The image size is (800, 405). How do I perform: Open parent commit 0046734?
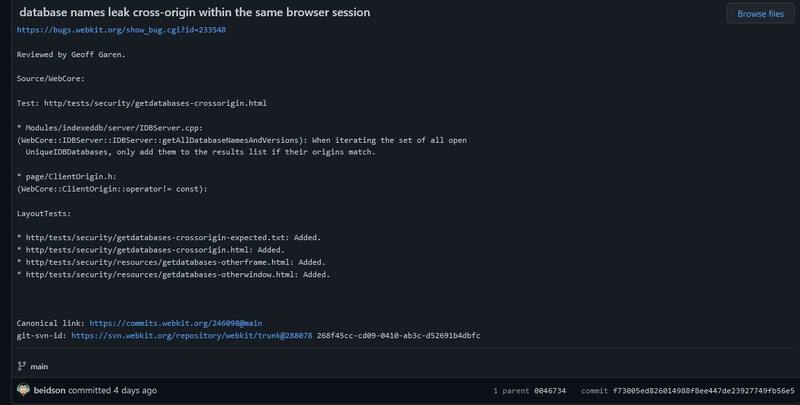550,390
